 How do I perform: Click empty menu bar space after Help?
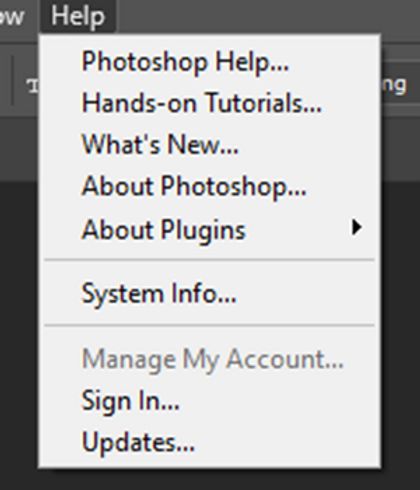tap(267, 16)
